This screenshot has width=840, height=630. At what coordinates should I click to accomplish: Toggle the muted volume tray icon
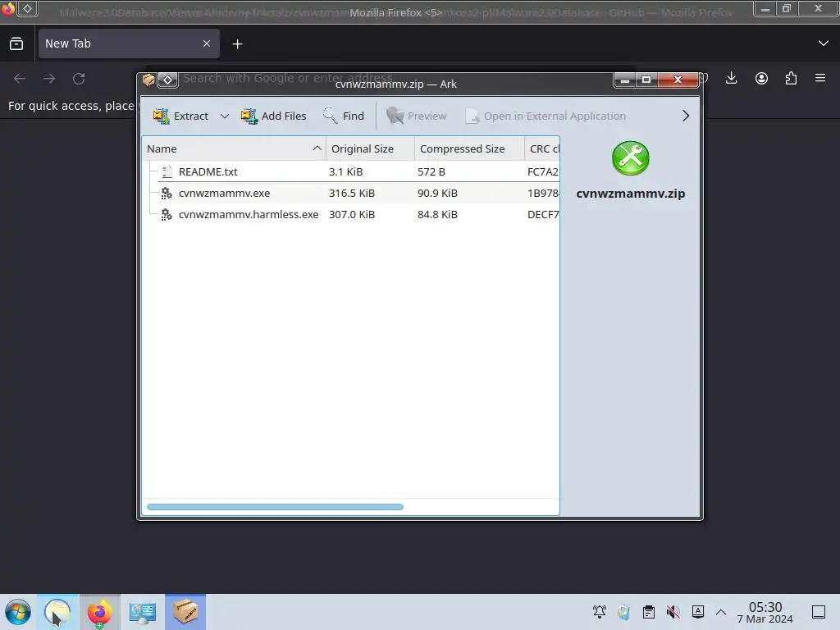click(673, 611)
